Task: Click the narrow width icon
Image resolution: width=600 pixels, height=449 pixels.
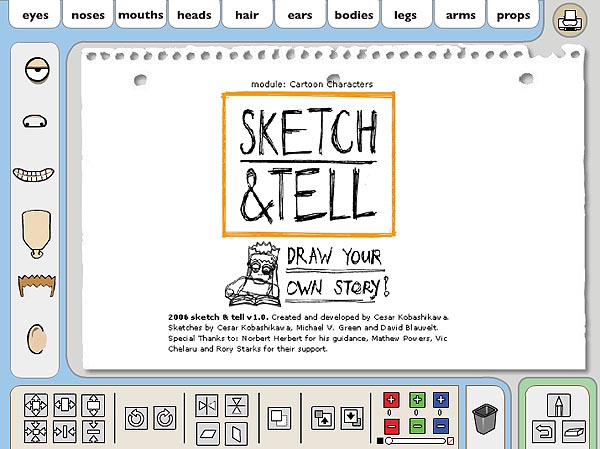Action: [65, 432]
